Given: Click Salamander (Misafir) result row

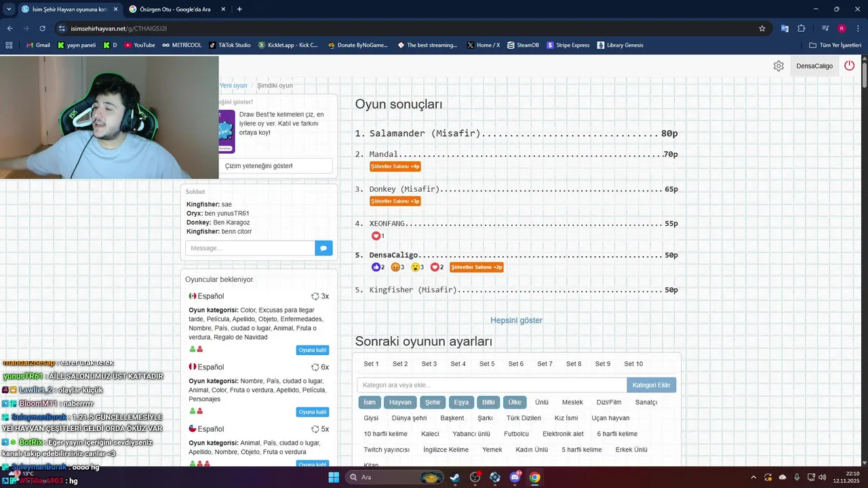Looking at the screenshot, I should click(516, 134).
